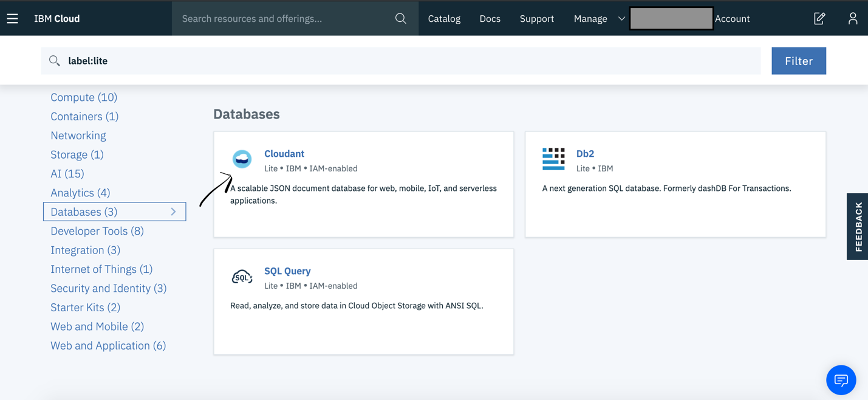Select the AI (15) category
The image size is (868, 400).
(67, 174)
